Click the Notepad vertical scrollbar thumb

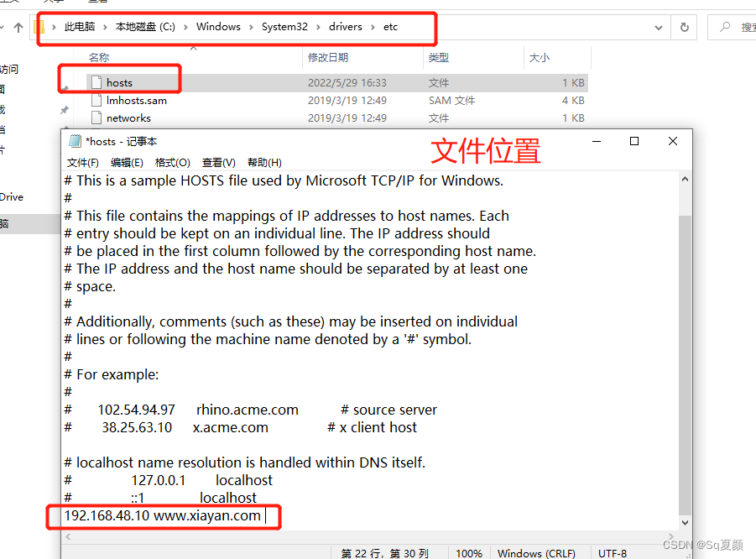[x=685, y=365]
